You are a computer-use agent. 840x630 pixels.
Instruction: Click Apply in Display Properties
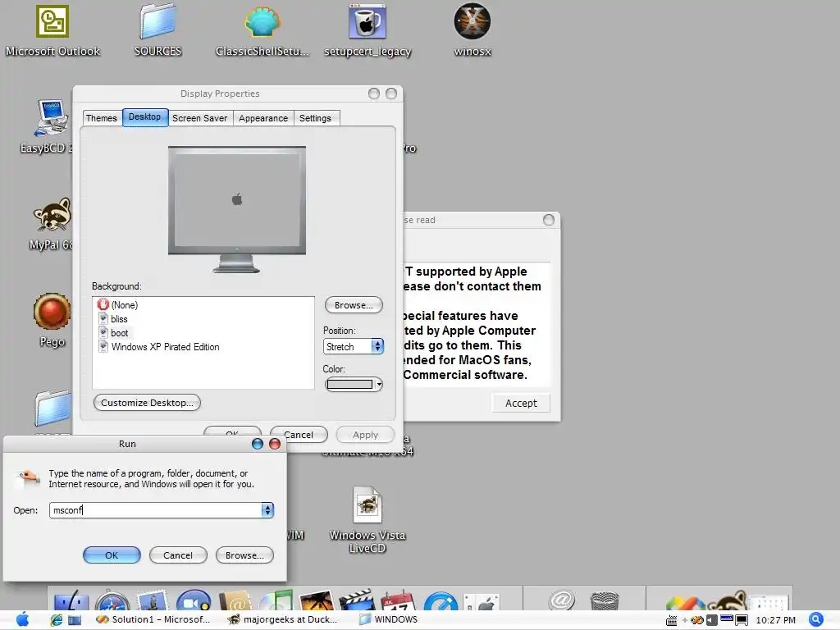point(365,435)
